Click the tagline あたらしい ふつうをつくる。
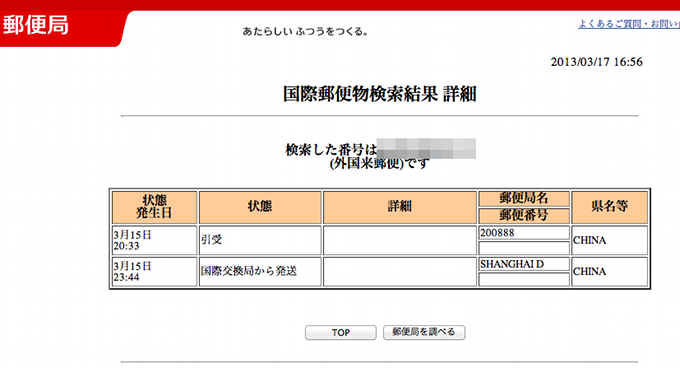Image resolution: width=680 pixels, height=368 pixels. click(x=305, y=32)
